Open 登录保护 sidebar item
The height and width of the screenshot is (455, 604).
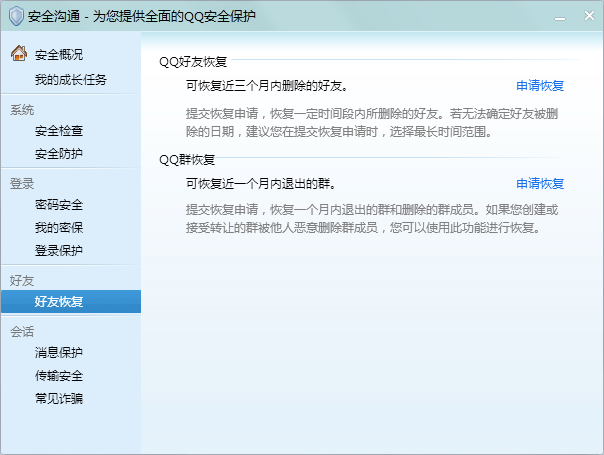59,251
